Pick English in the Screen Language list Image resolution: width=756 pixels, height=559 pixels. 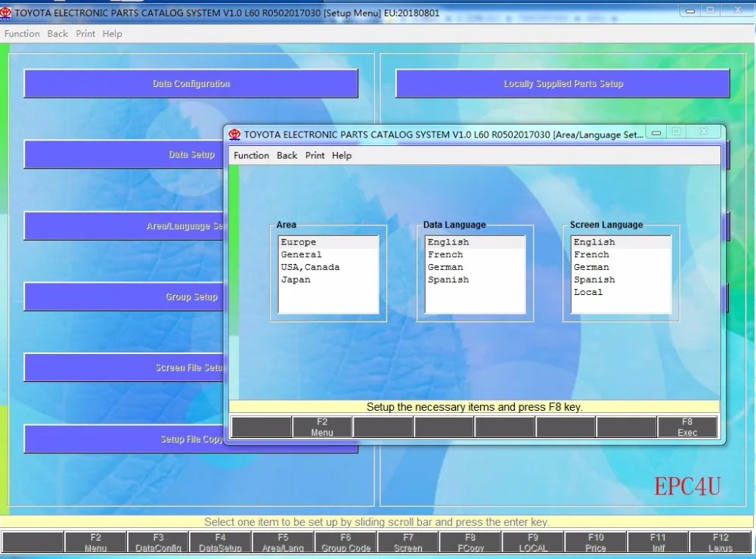pos(621,242)
